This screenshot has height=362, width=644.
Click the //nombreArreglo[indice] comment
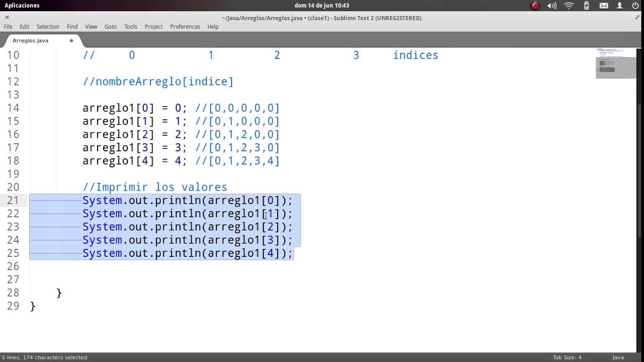(158, 81)
